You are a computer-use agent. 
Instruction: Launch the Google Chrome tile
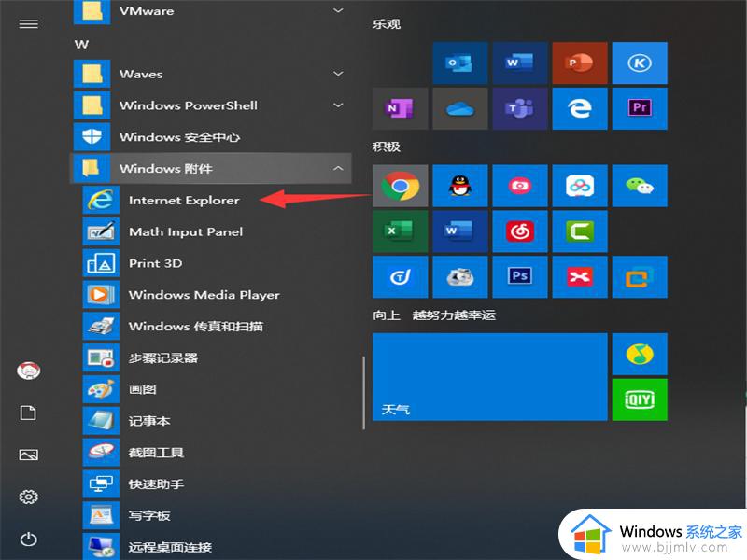401,186
